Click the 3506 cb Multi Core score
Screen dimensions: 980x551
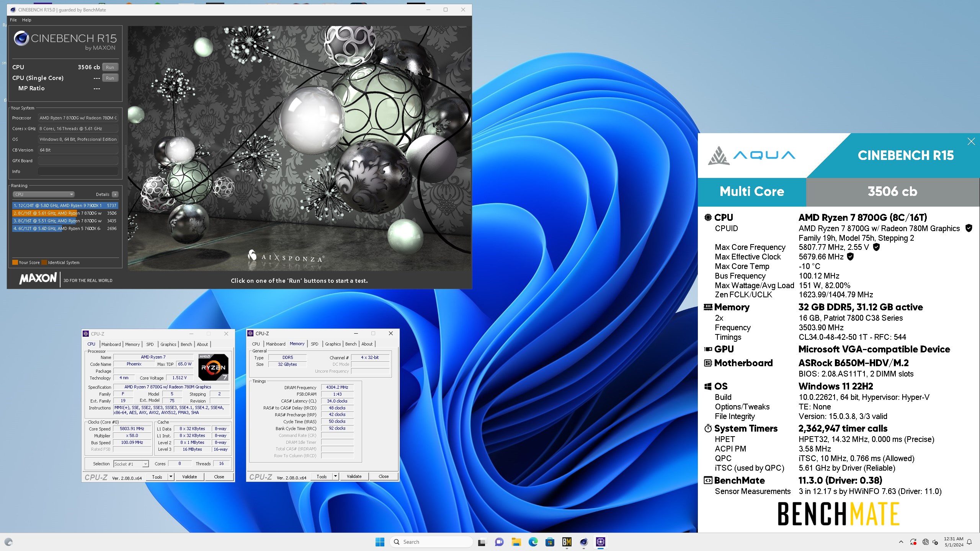(892, 191)
